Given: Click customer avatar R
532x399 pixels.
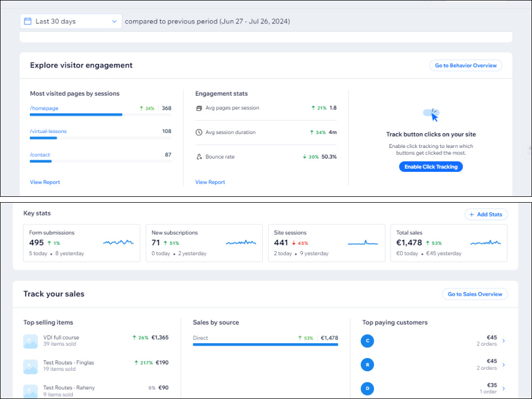Looking at the screenshot, I should [x=368, y=365].
